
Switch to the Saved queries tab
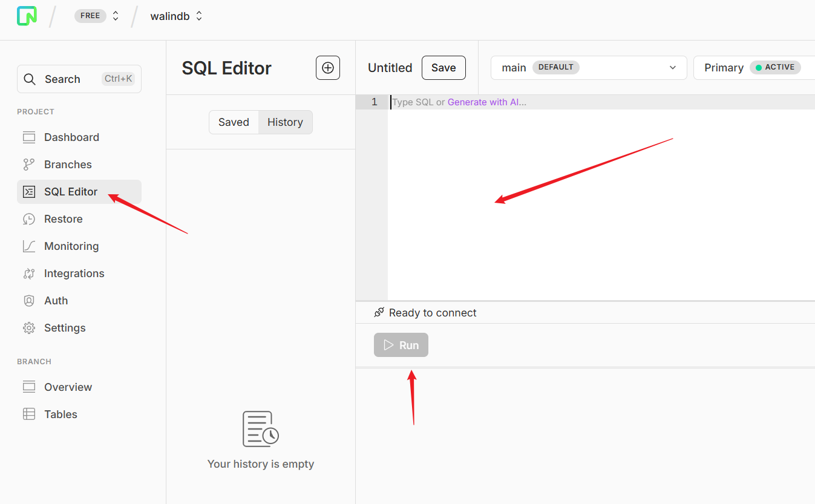pos(234,122)
